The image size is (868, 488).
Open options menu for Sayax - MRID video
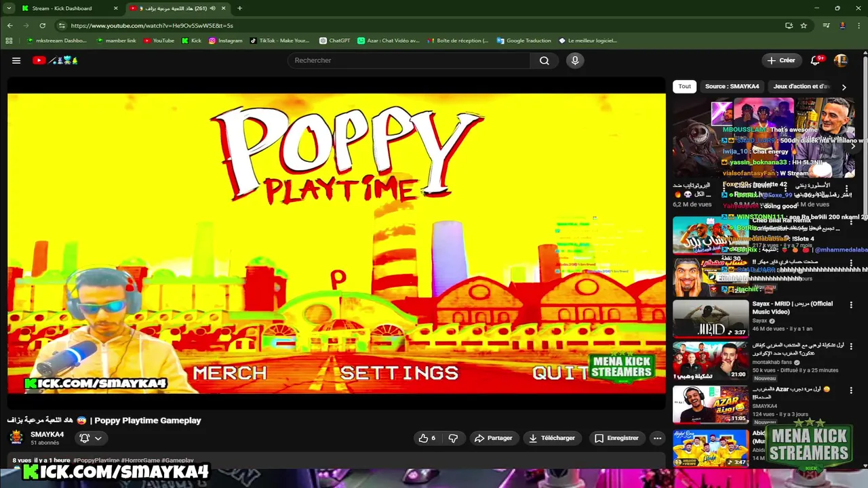pos(851,305)
